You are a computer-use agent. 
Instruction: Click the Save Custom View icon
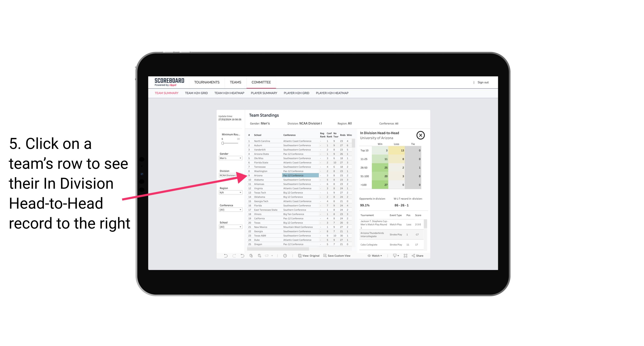tap(325, 256)
